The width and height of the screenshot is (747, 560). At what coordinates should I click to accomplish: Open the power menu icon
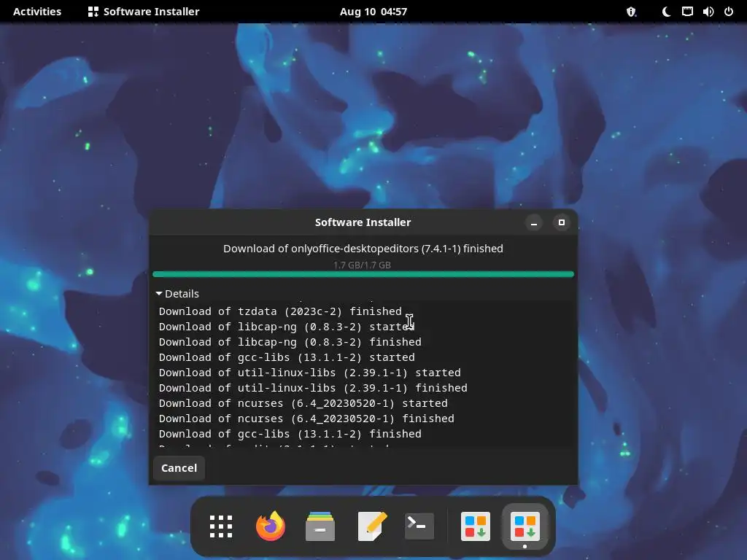[x=729, y=12]
